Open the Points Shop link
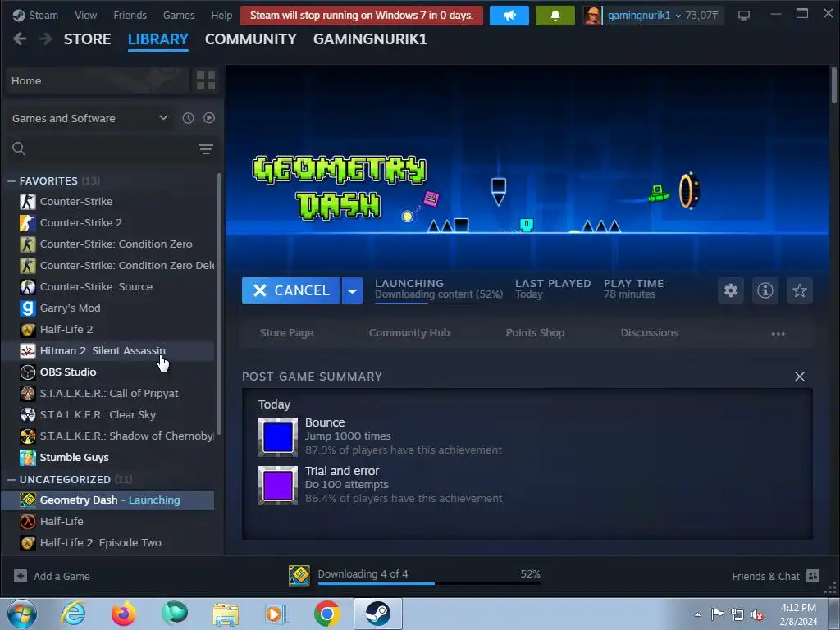This screenshot has height=630, width=840. (535, 333)
